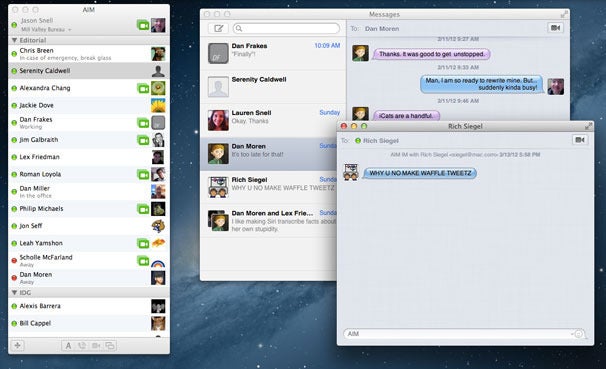Click the 'Thanks. It was good to get unstopped.' bubble
The width and height of the screenshot is (606, 369).
pyautogui.click(x=432, y=54)
